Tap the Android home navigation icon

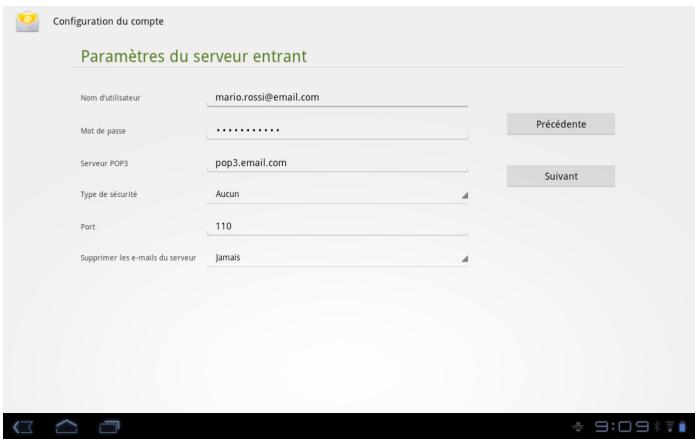(66, 426)
